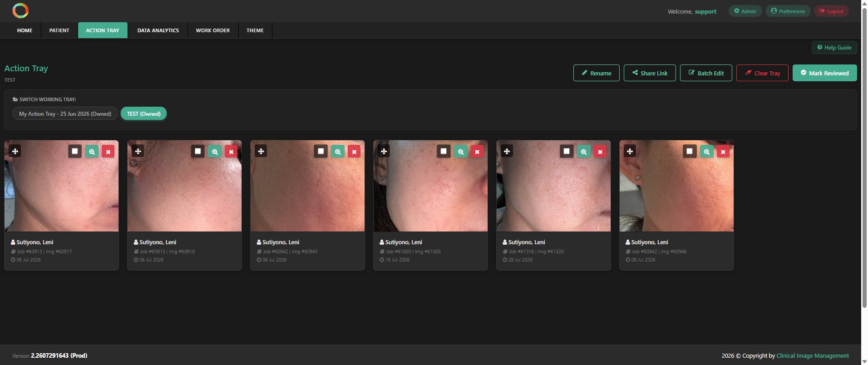Click the Rename button
Image resolution: width=868 pixels, height=365 pixels.
coord(597,73)
